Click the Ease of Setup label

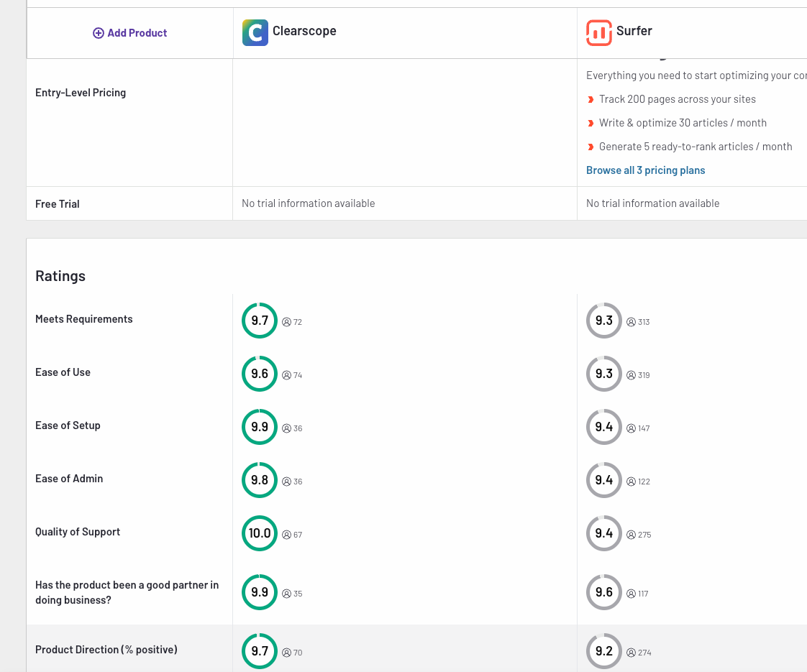click(68, 425)
